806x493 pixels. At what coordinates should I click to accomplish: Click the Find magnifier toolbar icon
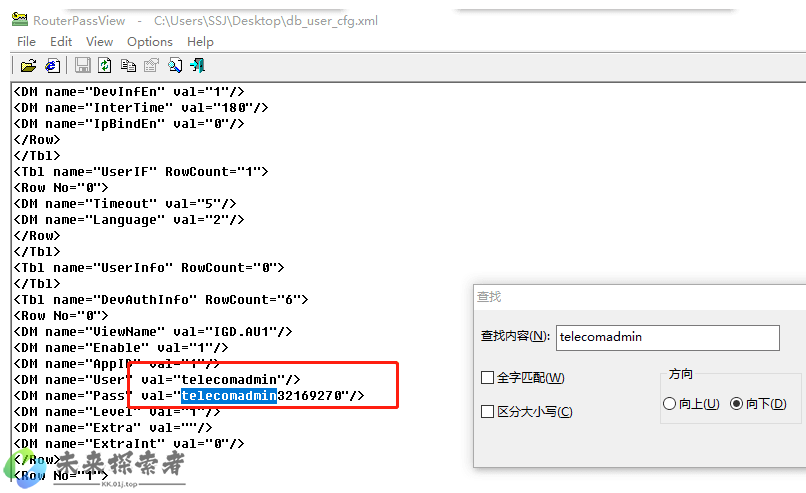[175, 66]
